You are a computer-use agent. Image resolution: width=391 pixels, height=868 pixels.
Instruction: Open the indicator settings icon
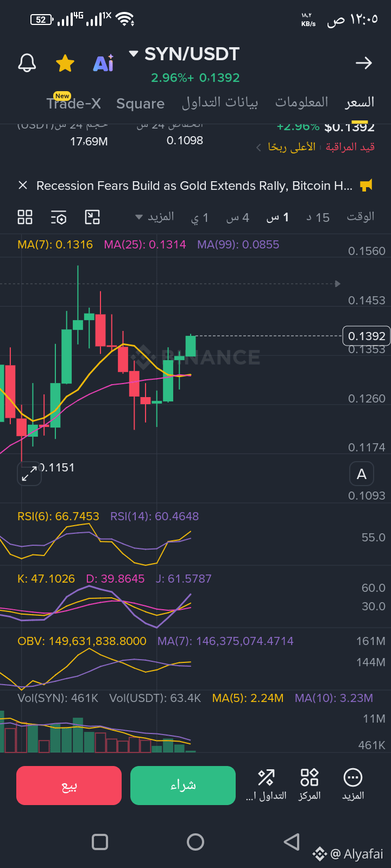(x=59, y=217)
